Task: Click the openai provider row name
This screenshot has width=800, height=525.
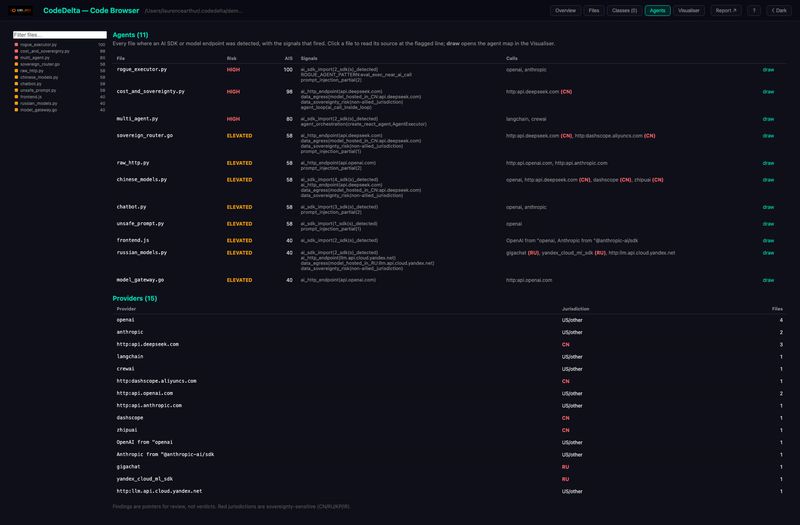Action: click(125, 320)
